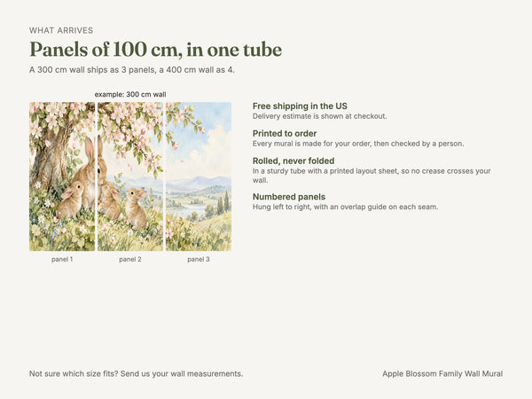Click the 'example: 300 cm wall' caption
This screenshot has width=532, height=399.
pyautogui.click(x=130, y=94)
